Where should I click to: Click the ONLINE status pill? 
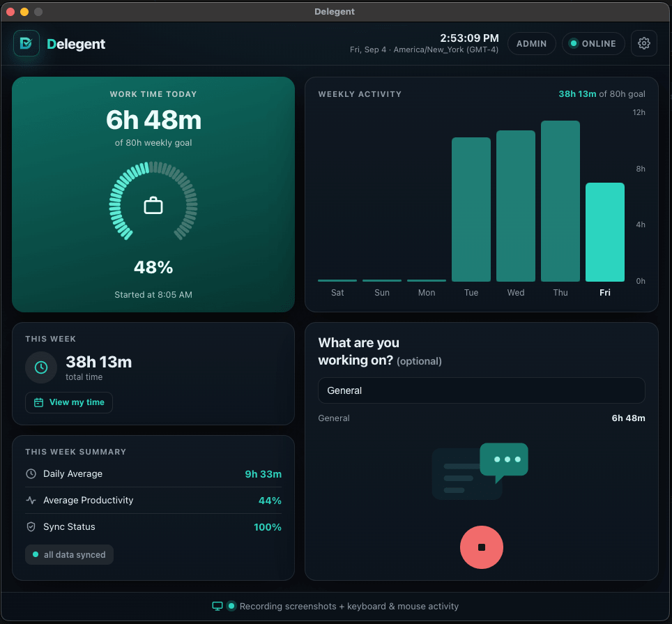[x=593, y=44]
